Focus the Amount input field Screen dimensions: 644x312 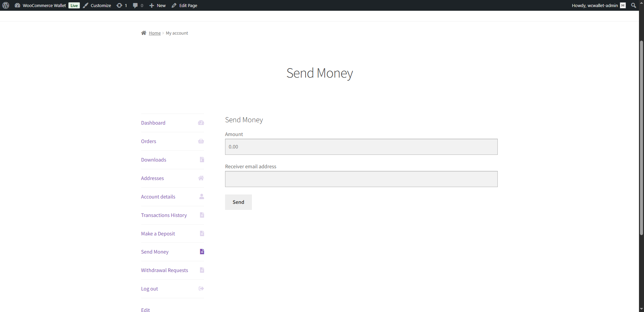(361, 147)
